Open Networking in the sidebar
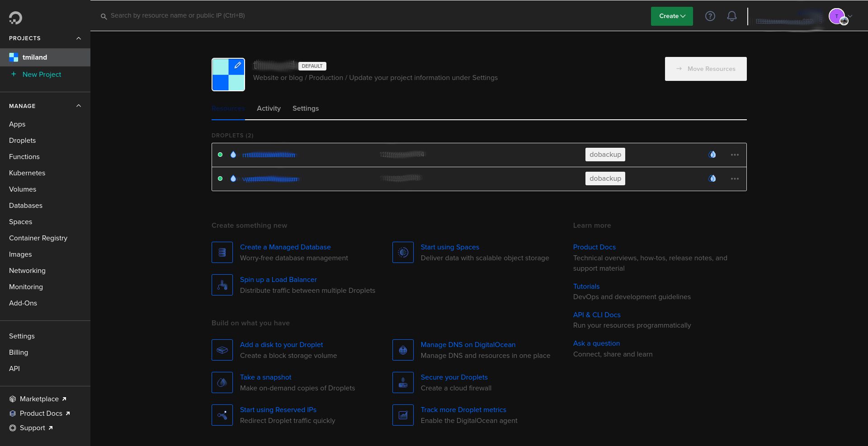The image size is (868, 446). click(x=27, y=271)
